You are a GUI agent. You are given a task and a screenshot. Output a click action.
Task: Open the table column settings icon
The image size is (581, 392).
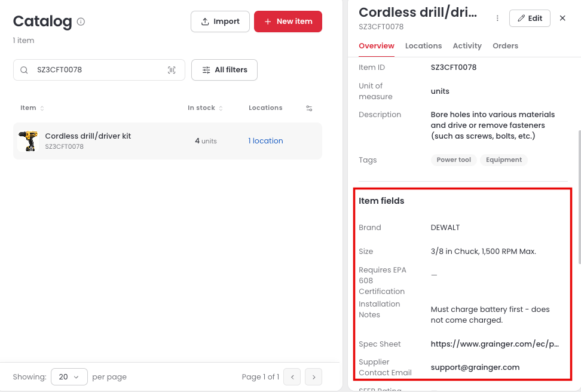pyautogui.click(x=309, y=108)
